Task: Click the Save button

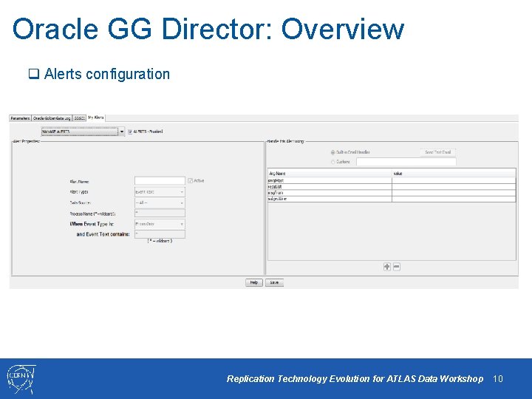Action: point(274,282)
